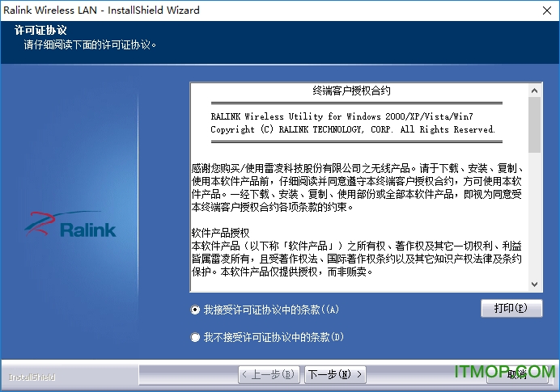Select the accept license terms radio button
The width and height of the screenshot is (560, 392).
[x=195, y=310]
